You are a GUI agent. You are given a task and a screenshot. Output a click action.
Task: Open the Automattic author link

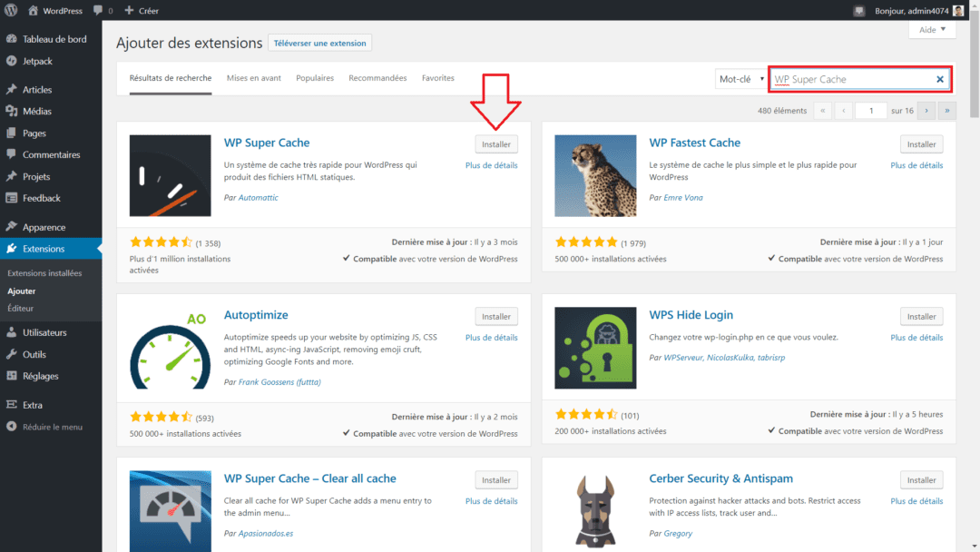pos(258,198)
